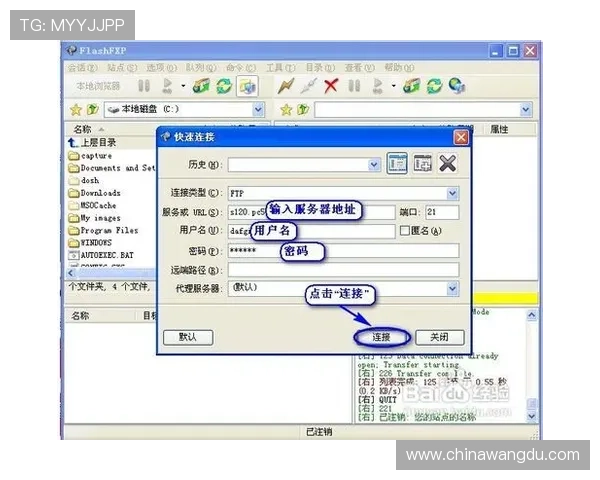Open the connection type FTP dropdown
Viewport: 600px width, 480px height.
[452, 193]
